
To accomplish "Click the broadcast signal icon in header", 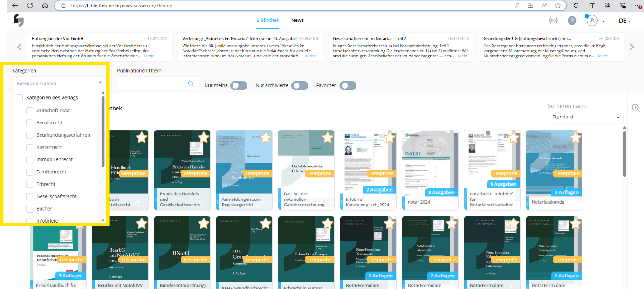I will (554, 21).
